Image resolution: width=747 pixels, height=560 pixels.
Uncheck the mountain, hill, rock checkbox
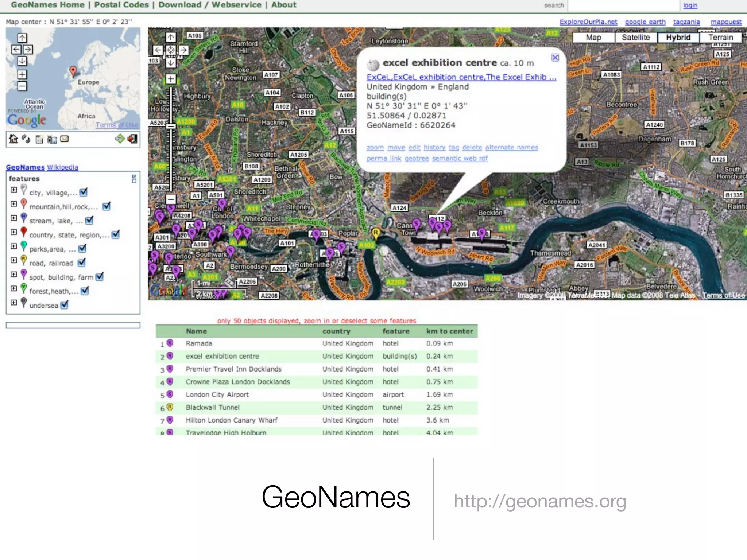pyautogui.click(x=107, y=206)
